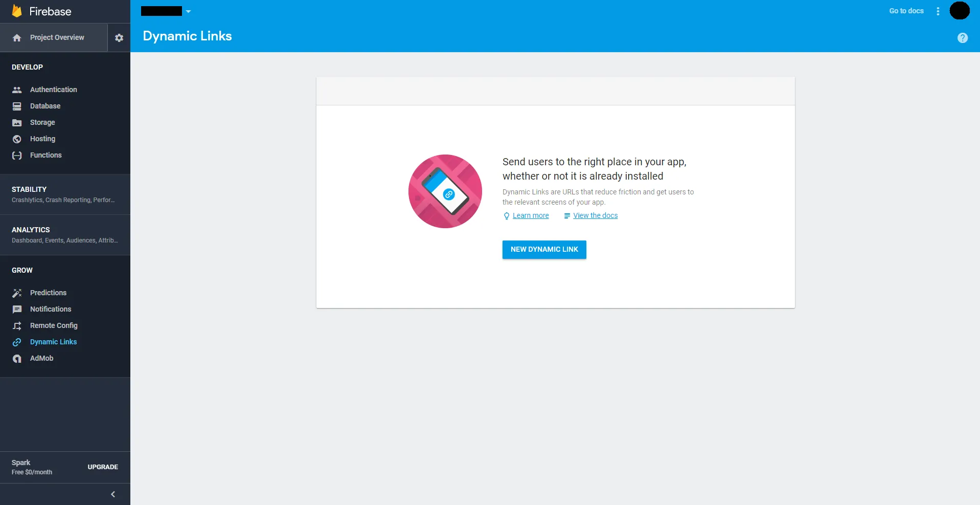Click the Firebase wordmark
Screen dimensions: 980x505
pos(50,11)
